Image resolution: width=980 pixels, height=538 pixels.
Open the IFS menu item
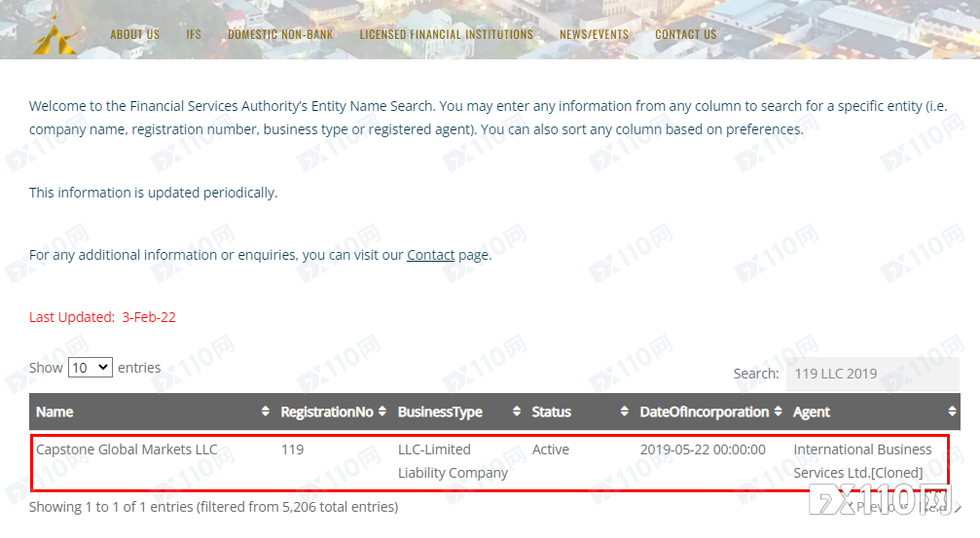pyautogui.click(x=194, y=35)
